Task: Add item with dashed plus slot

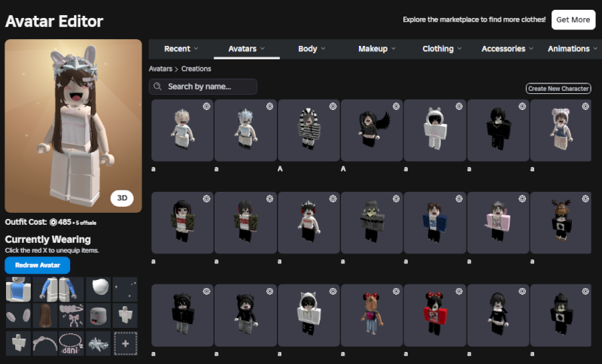Action: point(125,343)
